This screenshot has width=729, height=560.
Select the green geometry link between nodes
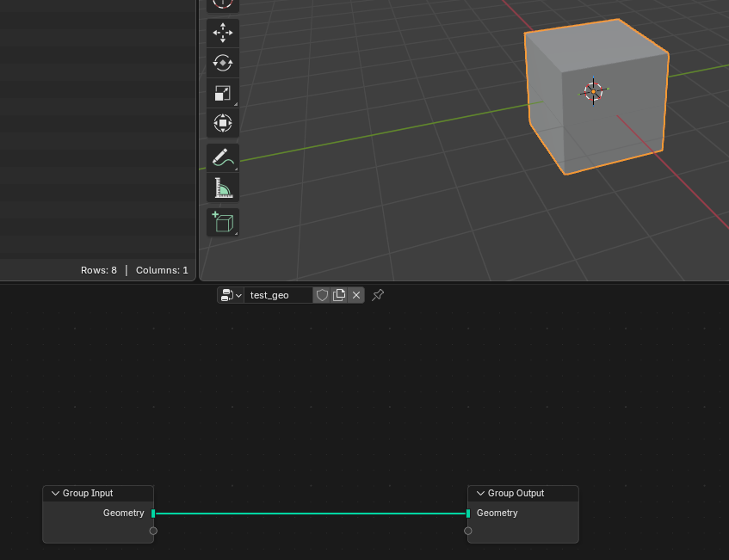pos(311,514)
